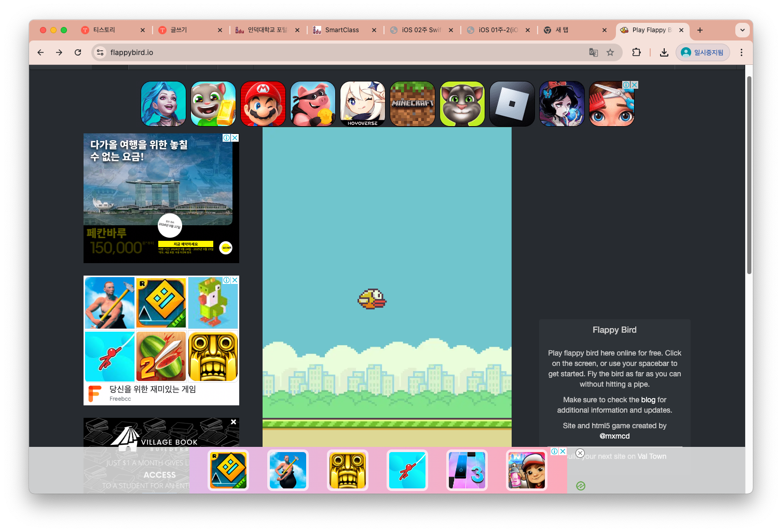Close the Village Book Builders ad
This screenshot has height=532, width=782.
[234, 422]
